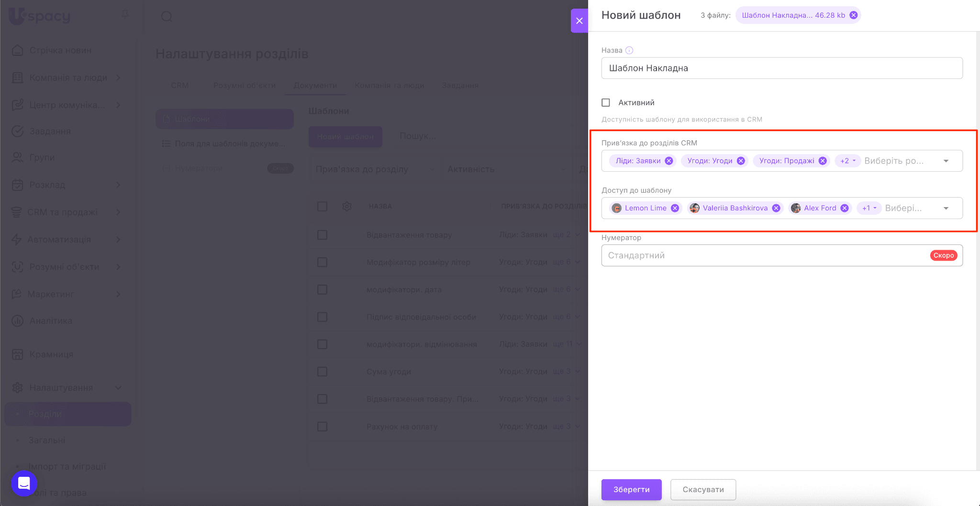The image size is (980, 506).
Task: Save the template with Зберегти
Action: coord(632,490)
